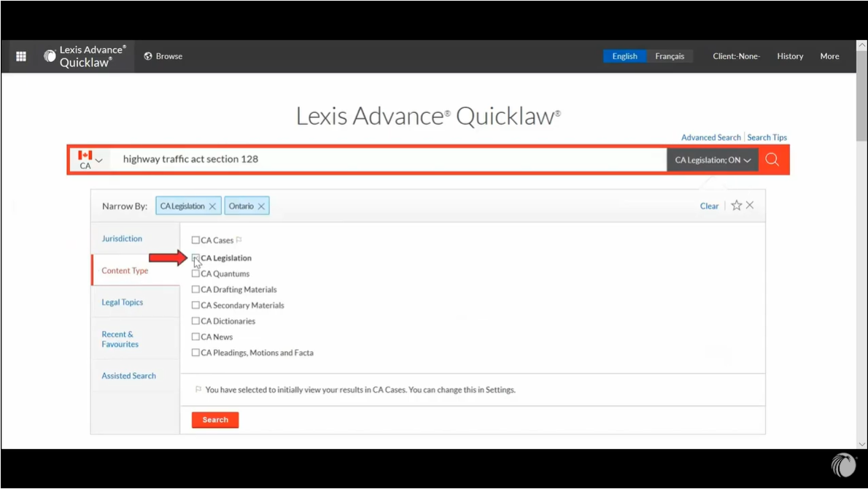Viewport: 868px width, 489px height.
Task: Click the scrollbar up arrow
Action: coord(862,45)
